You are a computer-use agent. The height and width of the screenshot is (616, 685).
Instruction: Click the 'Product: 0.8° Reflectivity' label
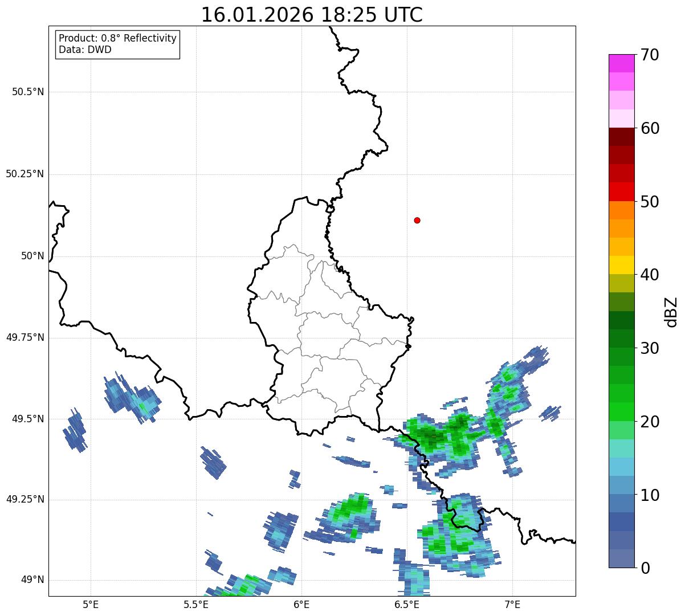(118, 38)
